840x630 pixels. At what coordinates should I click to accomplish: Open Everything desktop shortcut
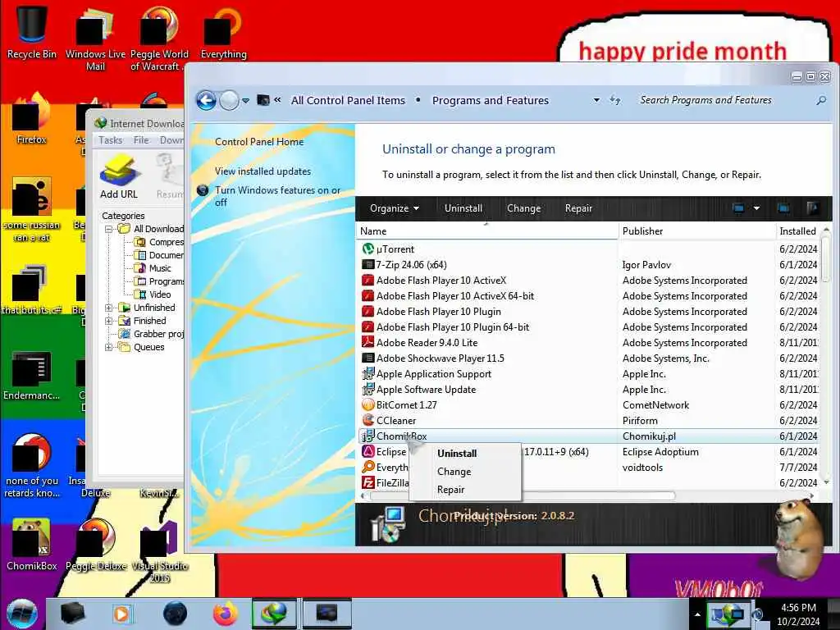[x=223, y=32]
